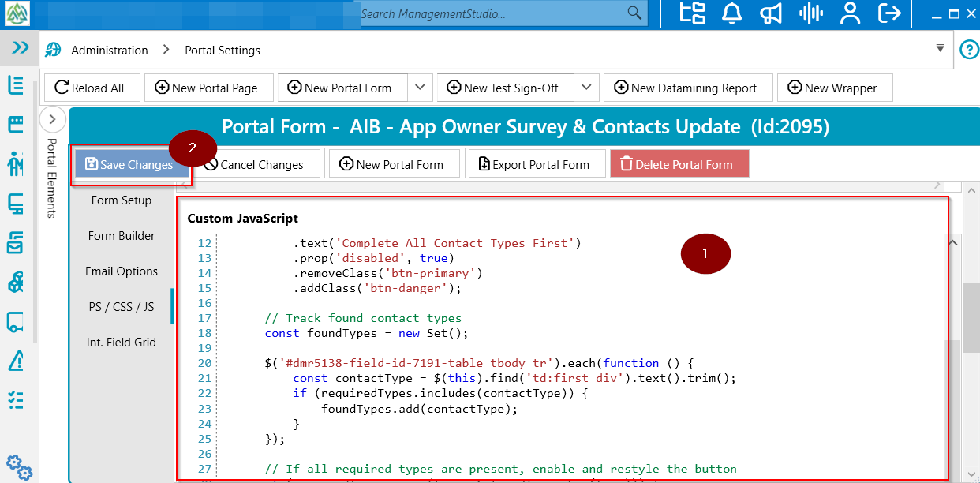Open the mailboxes module icon in sidebar
The image size is (980, 483).
pos(15,244)
